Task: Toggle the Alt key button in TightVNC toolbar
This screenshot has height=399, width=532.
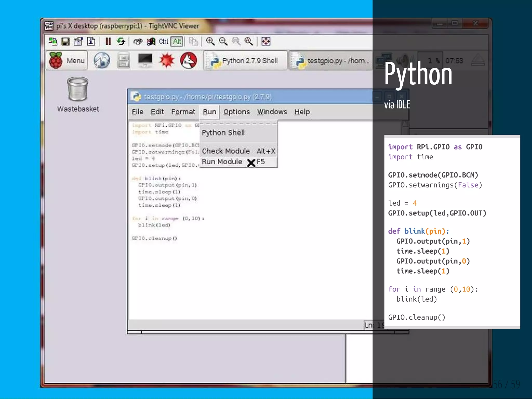Action: pos(177,41)
